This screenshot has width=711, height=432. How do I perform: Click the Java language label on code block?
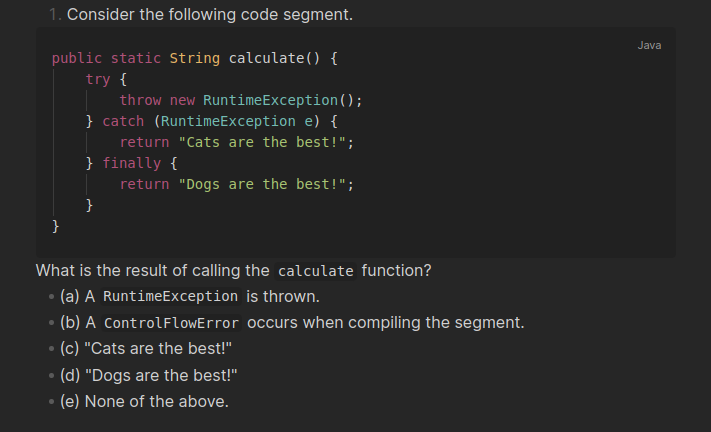[649, 45]
